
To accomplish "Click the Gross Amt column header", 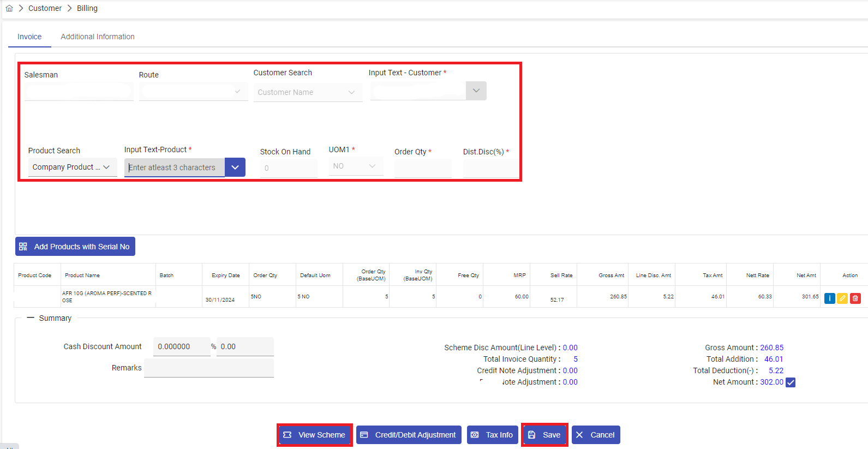I will 611,276.
